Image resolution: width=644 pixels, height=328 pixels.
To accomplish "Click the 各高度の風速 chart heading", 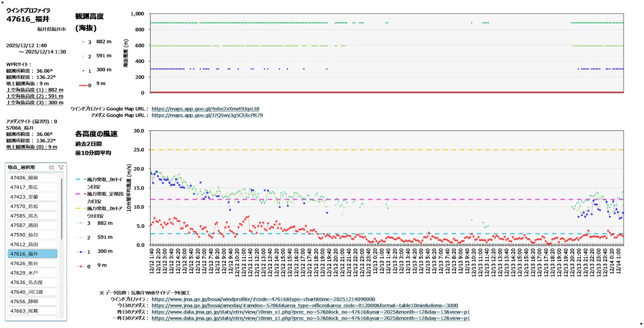I will pyautogui.click(x=96, y=134).
